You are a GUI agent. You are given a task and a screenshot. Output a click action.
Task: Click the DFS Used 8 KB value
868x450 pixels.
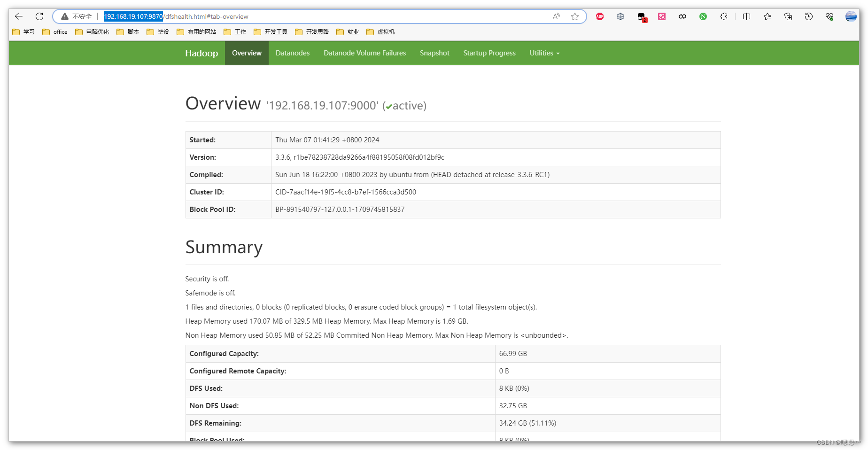click(x=514, y=388)
